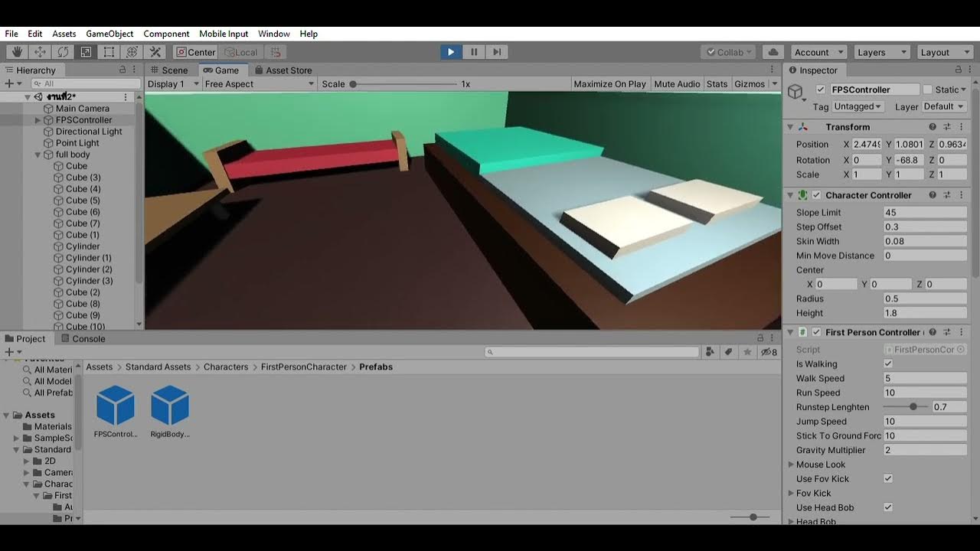Viewport: 980px width, 551px height.
Task: Select the Rotate tool in toolbar
Action: [x=63, y=52]
